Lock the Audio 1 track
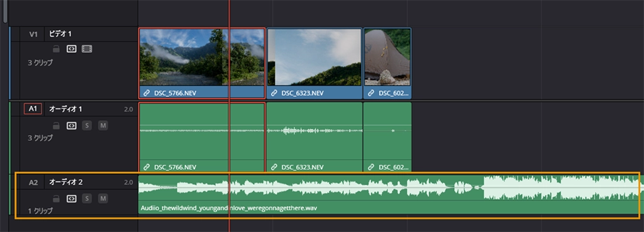The height and width of the screenshot is (232, 644). click(56, 126)
